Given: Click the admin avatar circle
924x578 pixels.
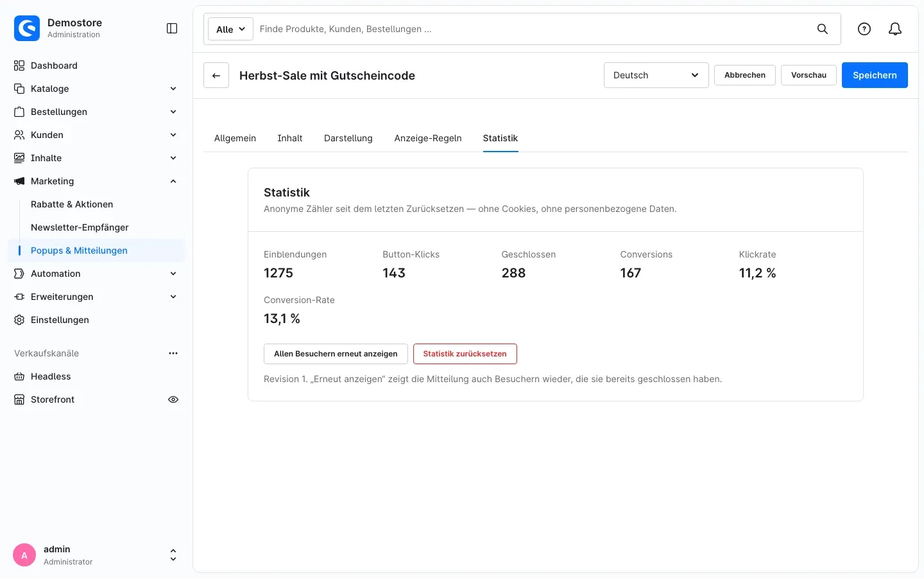Looking at the screenshot, I should (x=24, y=556).
